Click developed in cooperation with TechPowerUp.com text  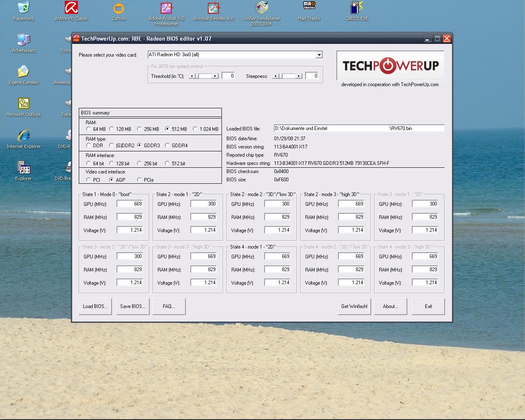(390, 84)
